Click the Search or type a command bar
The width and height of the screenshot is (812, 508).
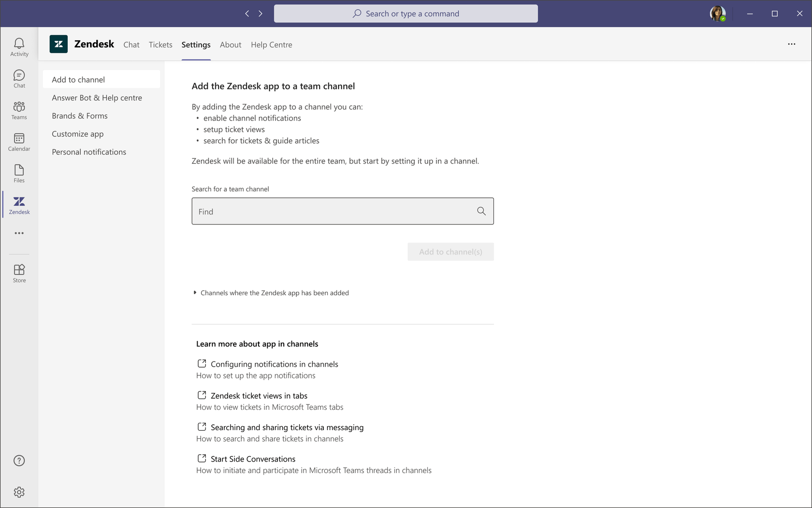406,13
